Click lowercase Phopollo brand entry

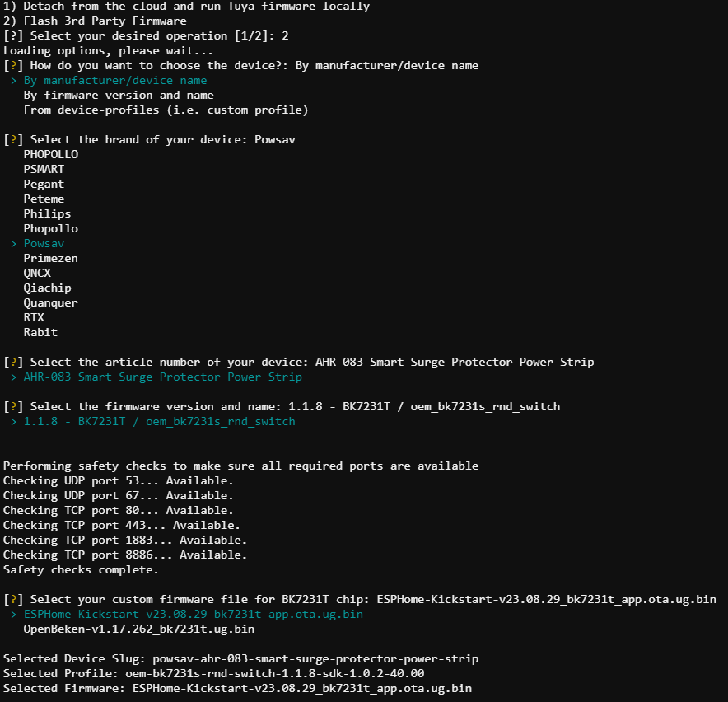pos(51,228)
